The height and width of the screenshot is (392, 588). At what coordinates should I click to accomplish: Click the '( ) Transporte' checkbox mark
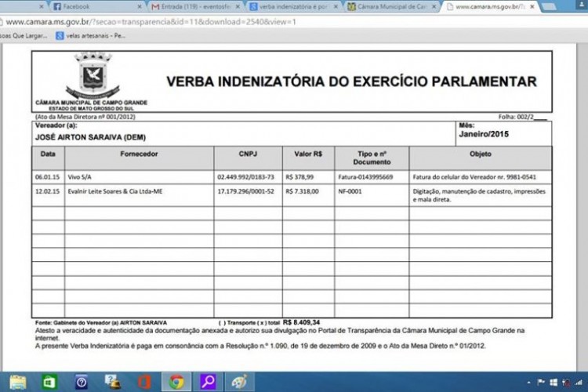[222, 322]
